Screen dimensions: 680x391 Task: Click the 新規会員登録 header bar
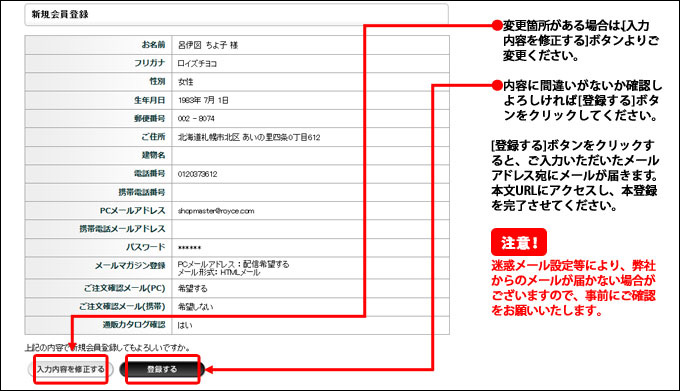236,14
